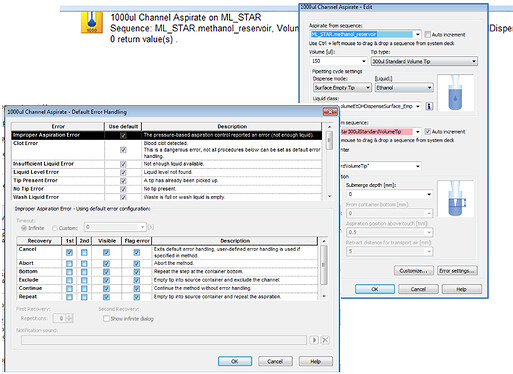Click the pipetting cycle tip illustration

click(455, 92)
